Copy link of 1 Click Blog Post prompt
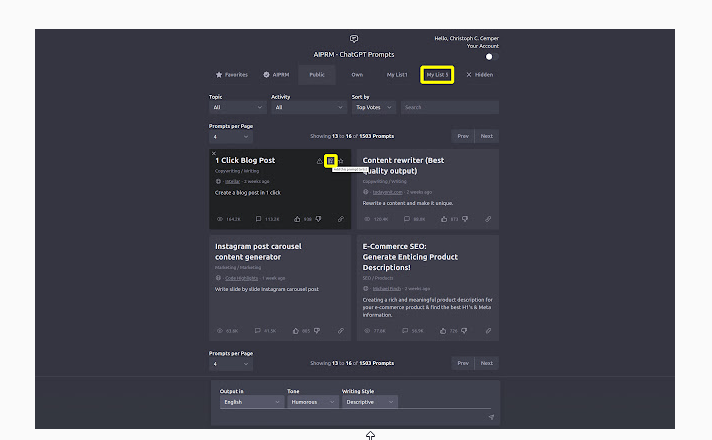Screen dimensions: 712x440 coord(341,219)
